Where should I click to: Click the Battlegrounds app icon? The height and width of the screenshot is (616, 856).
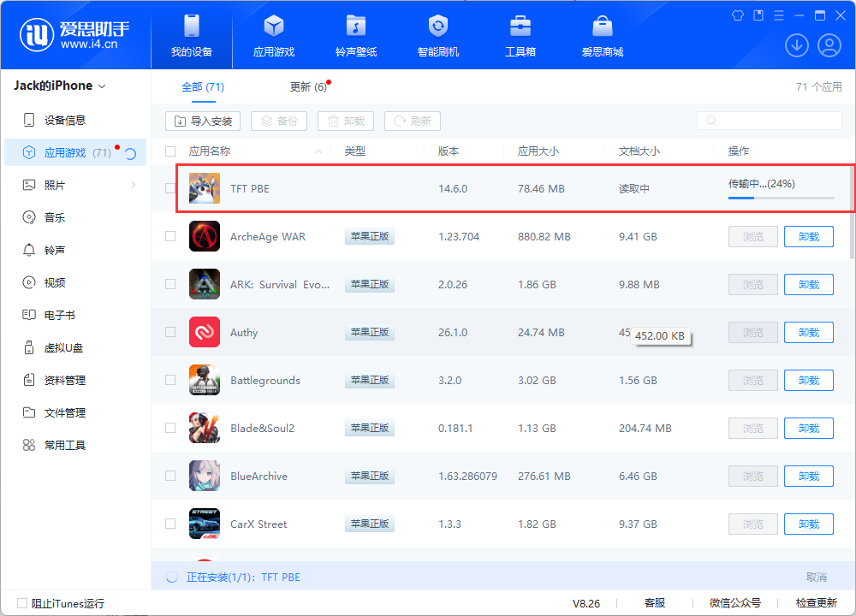[205, 380]
